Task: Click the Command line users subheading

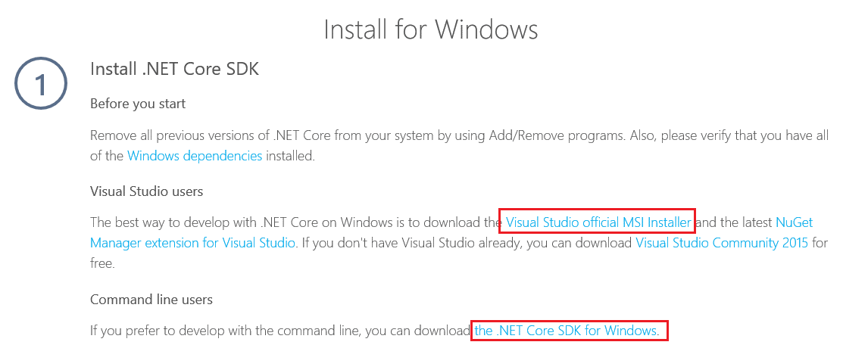Action: (151, 300)
